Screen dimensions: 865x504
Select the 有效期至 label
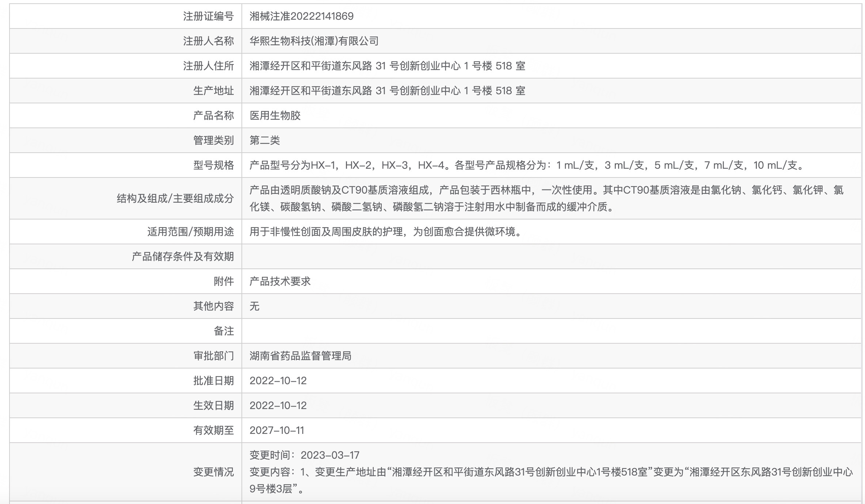213,430
